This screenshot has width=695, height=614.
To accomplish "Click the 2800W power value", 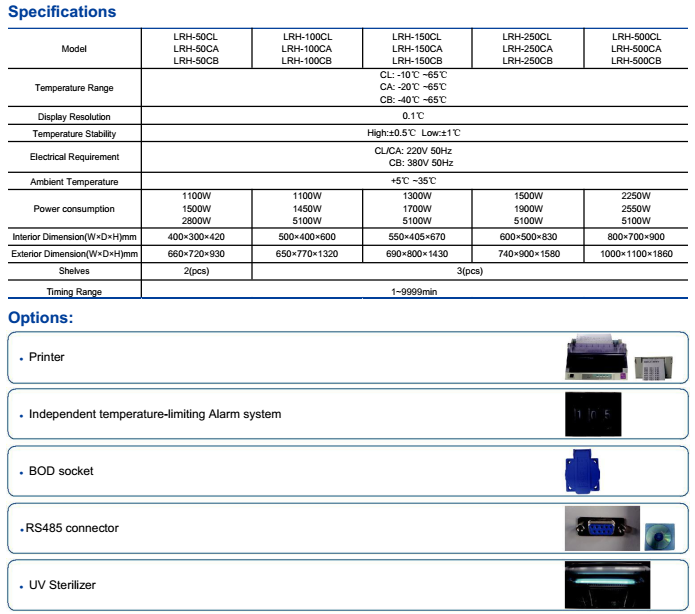I will (x=196, y=221).
